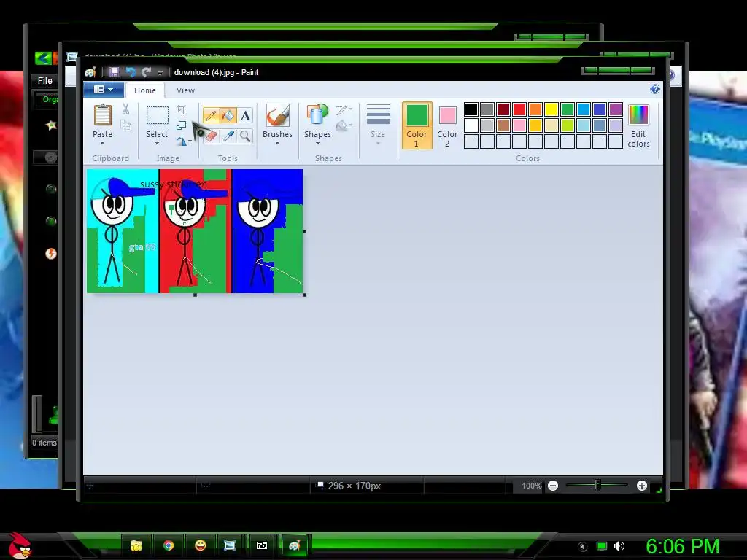Image resolution: width=747 pixels, height=560 pixels.
Task: Open the Brushes dropdown arrow
Action: pos(277,143)
